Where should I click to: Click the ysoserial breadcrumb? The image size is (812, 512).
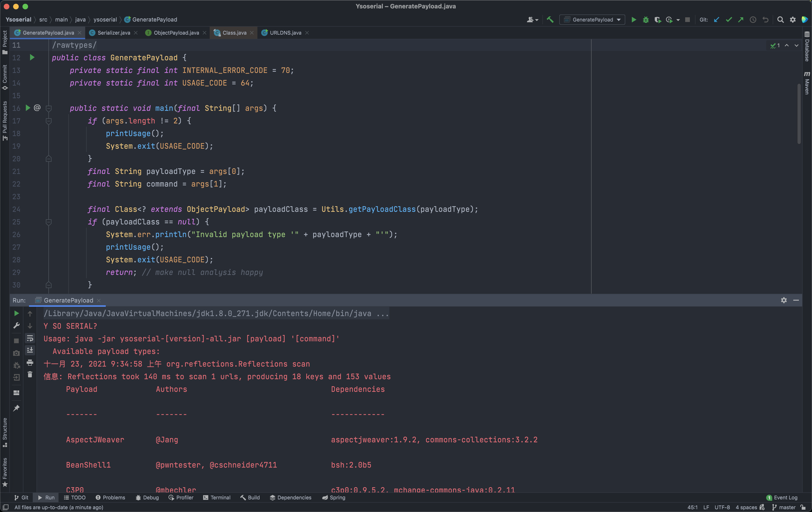coord(105,20)
